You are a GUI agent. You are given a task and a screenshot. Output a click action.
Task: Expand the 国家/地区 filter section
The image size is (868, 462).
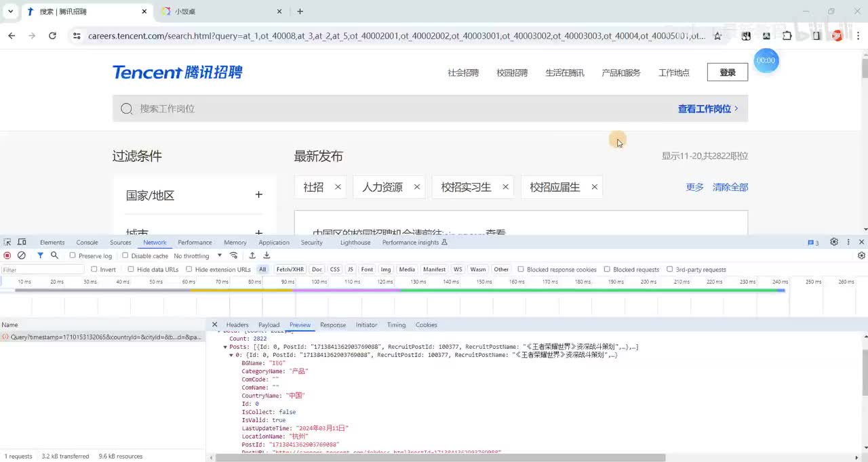point(258,195)
